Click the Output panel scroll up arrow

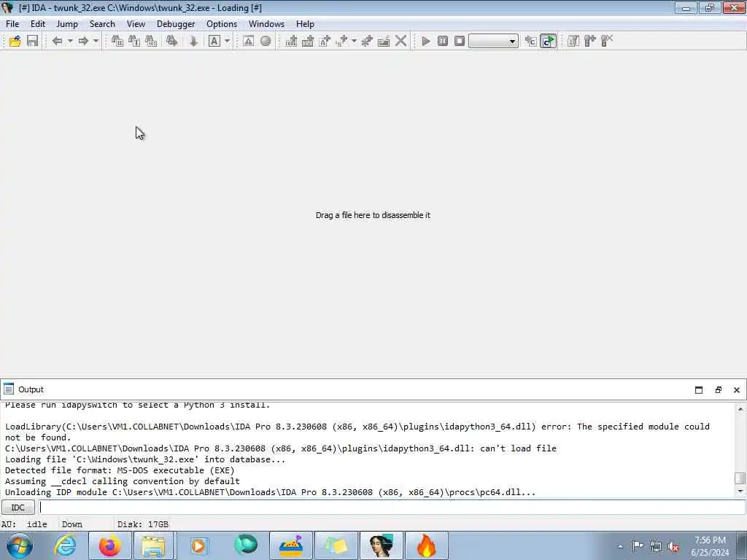point(740,408)
